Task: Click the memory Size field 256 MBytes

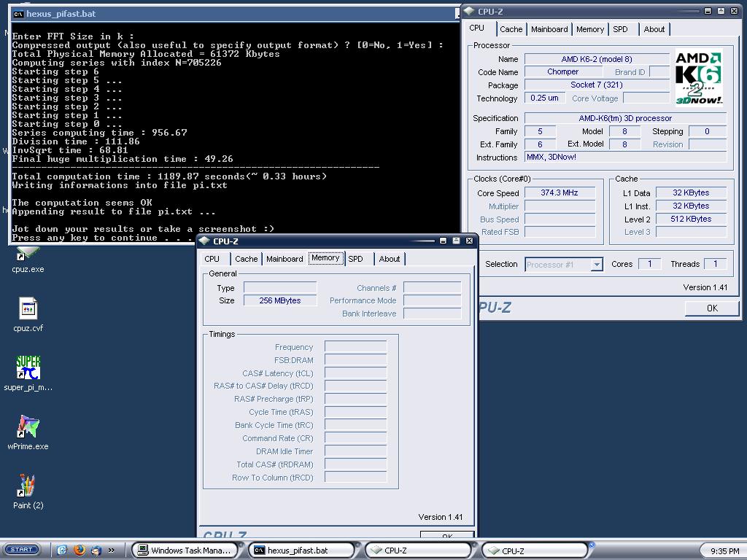Action: [279, 300]
